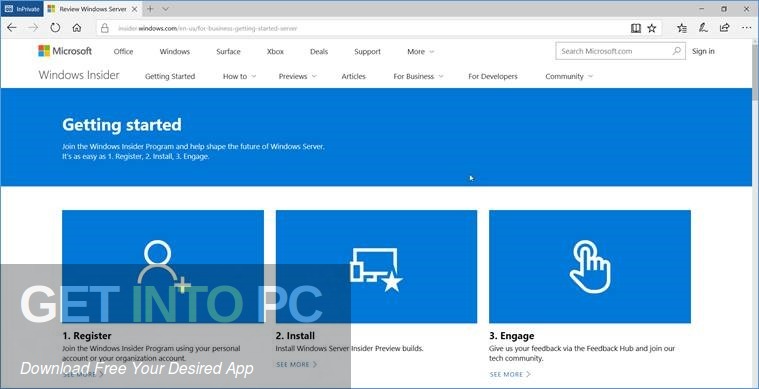The width and height of the screenshot is (759, 389).
Task: Open the Support menu item
Action: click(367, 51)
